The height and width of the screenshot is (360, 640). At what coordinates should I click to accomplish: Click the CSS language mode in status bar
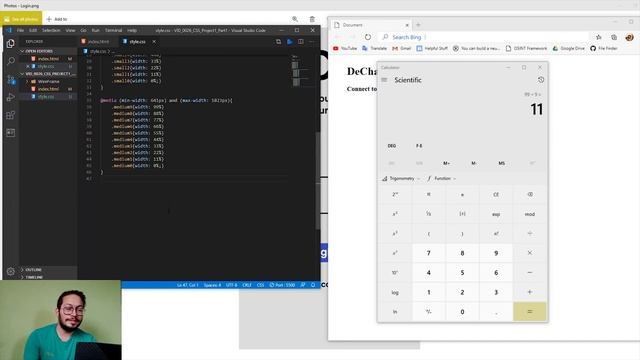[x=260, y=285]
